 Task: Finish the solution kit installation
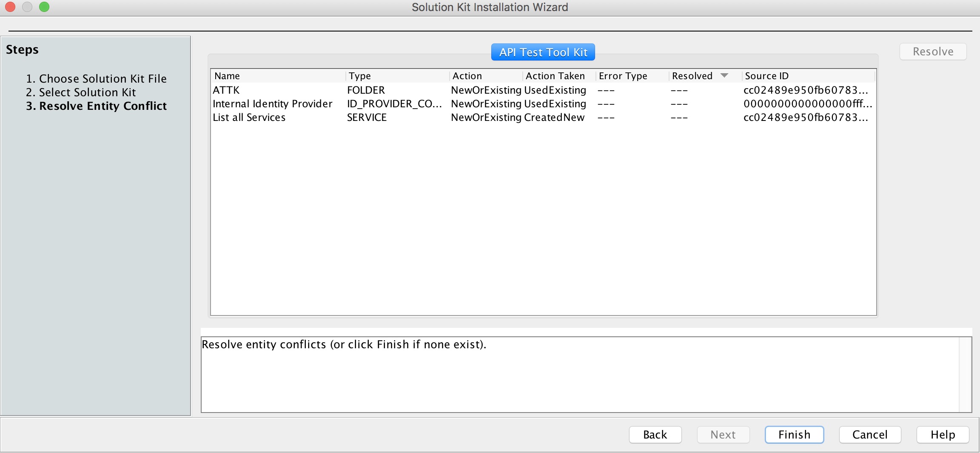pyautogui.click(x=794, y=435)
